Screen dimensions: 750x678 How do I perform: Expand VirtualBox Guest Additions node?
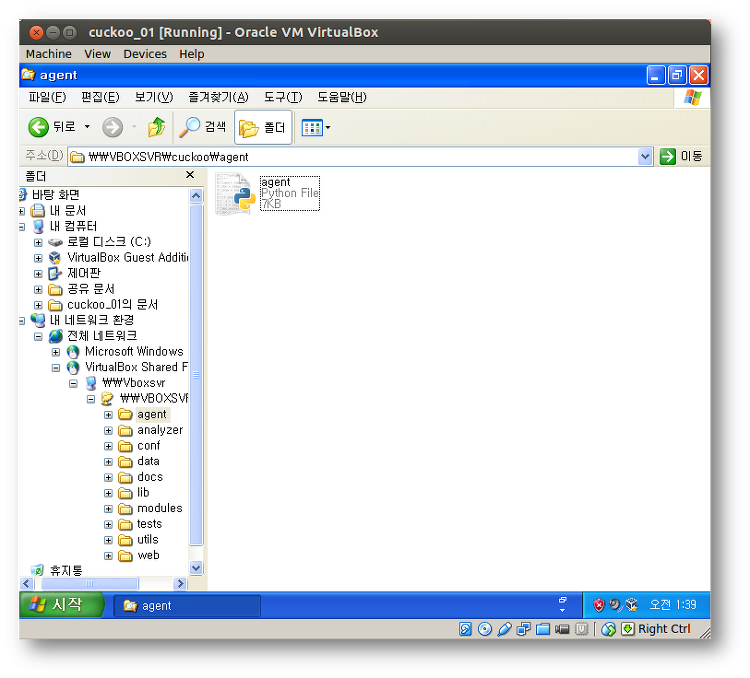click(38, 258)
